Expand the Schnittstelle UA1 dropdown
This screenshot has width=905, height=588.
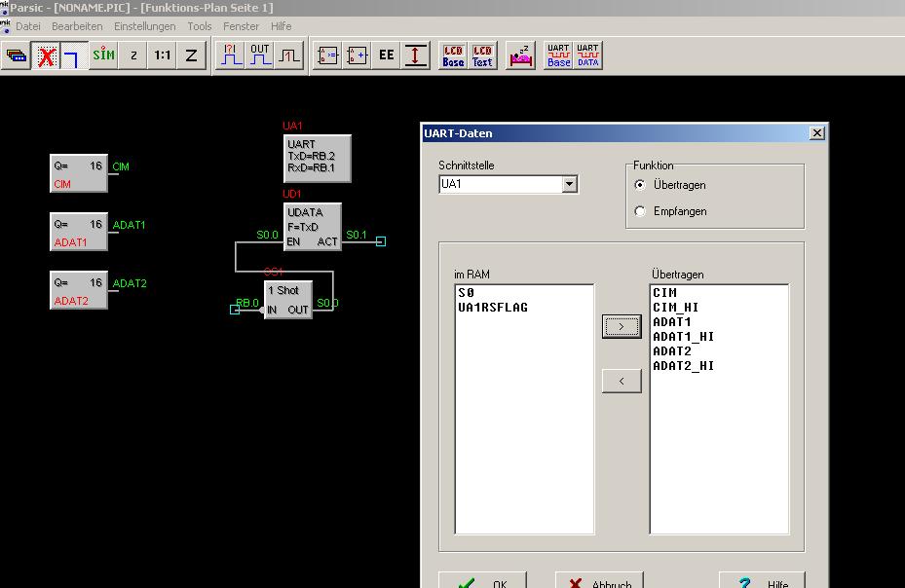569,184
